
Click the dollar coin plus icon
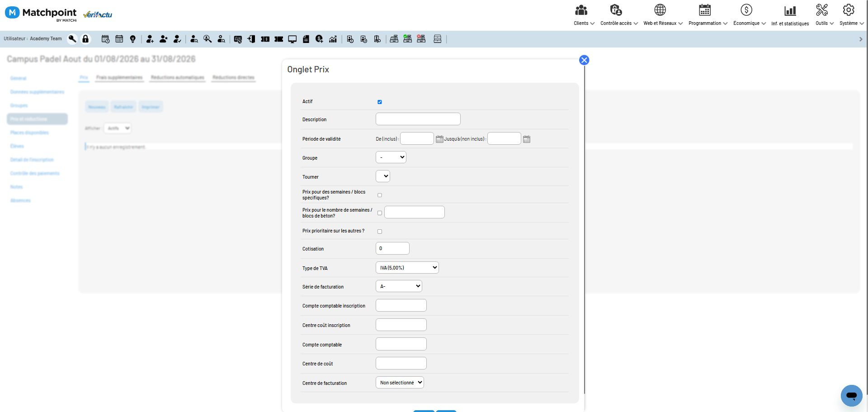coord(319,39)
